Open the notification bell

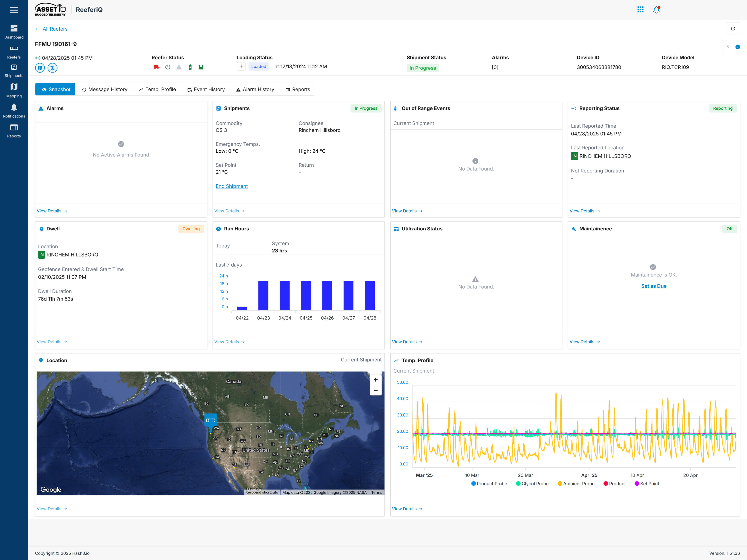pos(657,9)
